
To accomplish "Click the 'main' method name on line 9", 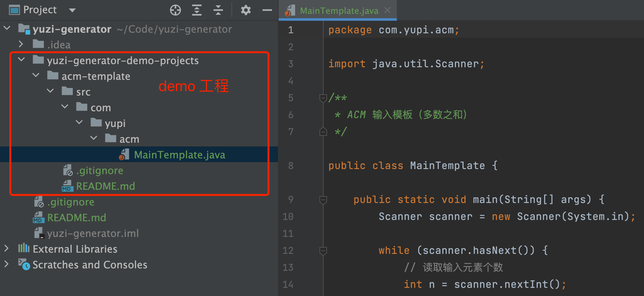I will [x=486, y=200].
